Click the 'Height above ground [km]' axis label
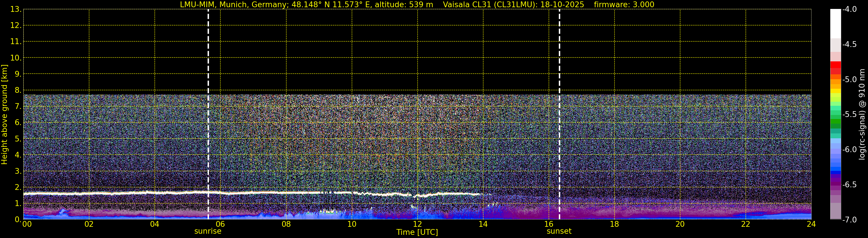 [x=4, y=115]
